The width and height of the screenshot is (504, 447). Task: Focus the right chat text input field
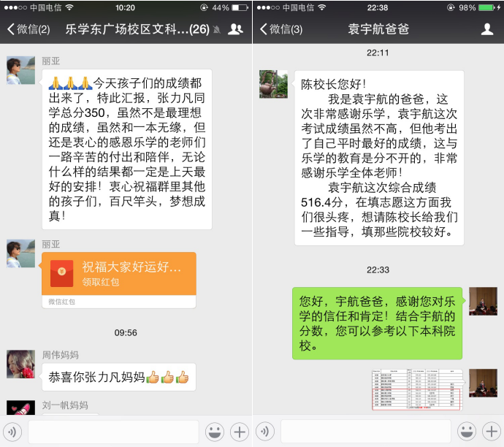point(366,432)
